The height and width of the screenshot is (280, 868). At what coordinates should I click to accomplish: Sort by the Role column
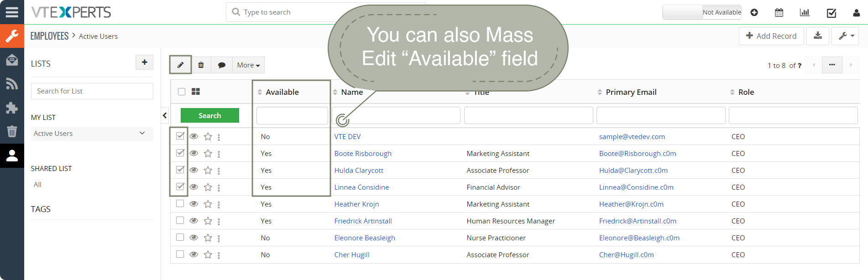coord(742,92)
